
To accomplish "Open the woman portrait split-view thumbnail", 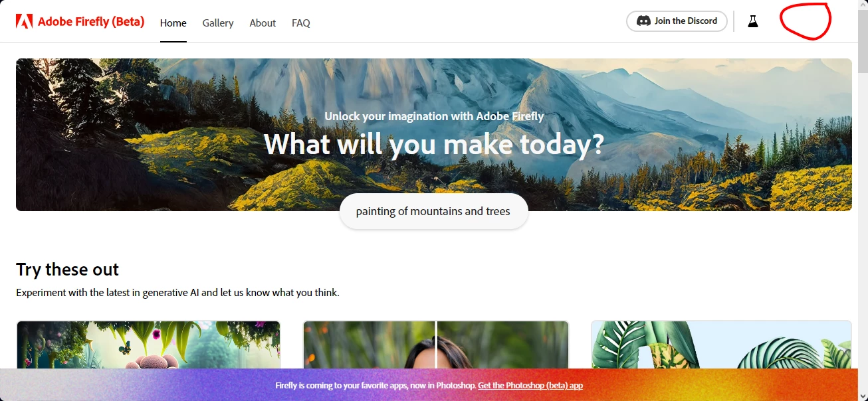I will point(436,345).
